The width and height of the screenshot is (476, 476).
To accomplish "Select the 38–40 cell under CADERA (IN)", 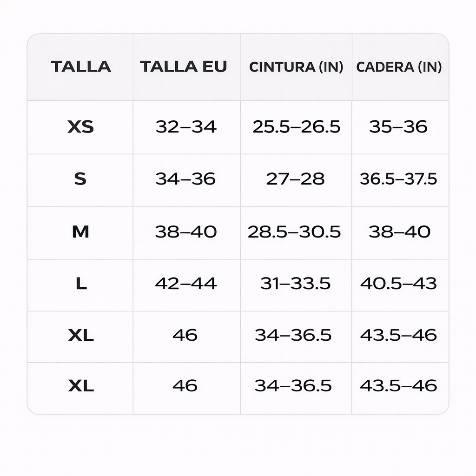I will [x=399, y=231].
